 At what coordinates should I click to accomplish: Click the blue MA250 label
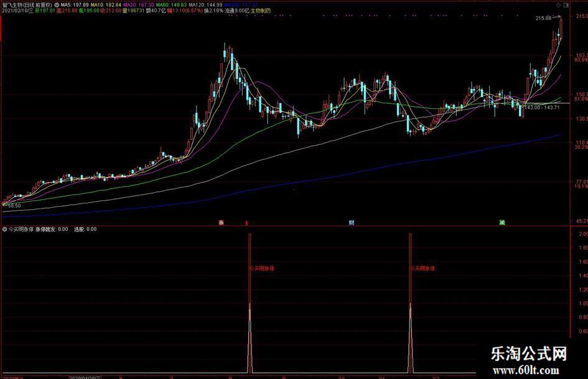(241, 5)
